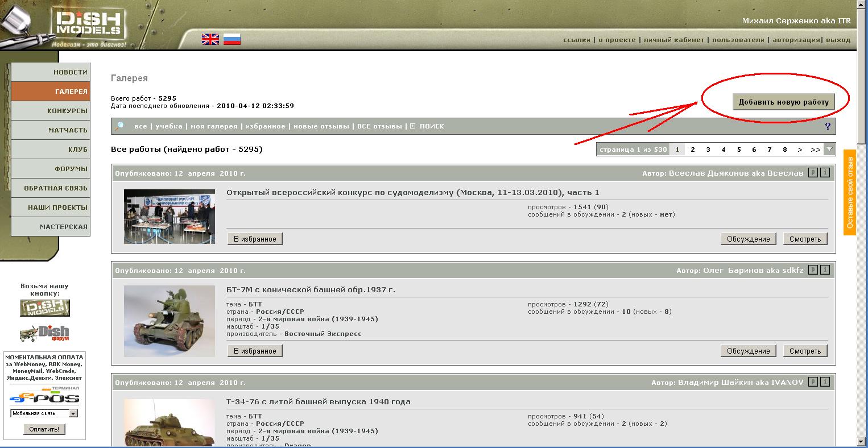Click the 'p' icon beside author Всеслав Дьяконов
The width and height of the screenshot is (868, 448).
pyautogui.click(x=813, y=173)
